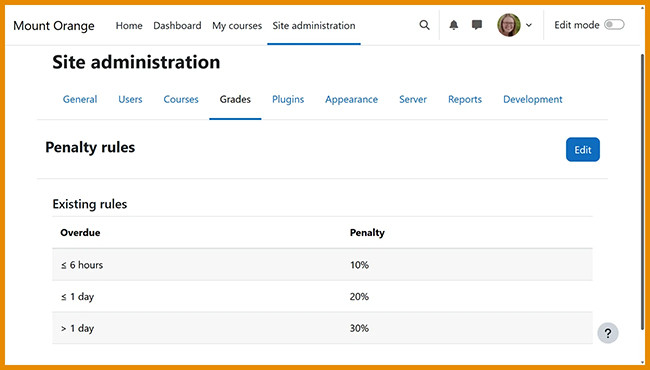650x370 pixels.
Task: Switch to the Development tab
Action: (x=533, y=99)
